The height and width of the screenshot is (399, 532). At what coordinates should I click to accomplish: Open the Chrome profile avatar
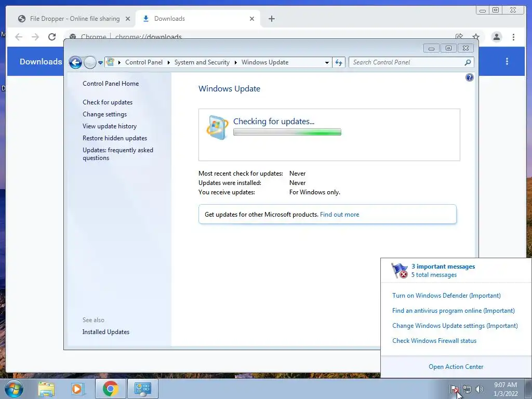[x=496, y=37]
